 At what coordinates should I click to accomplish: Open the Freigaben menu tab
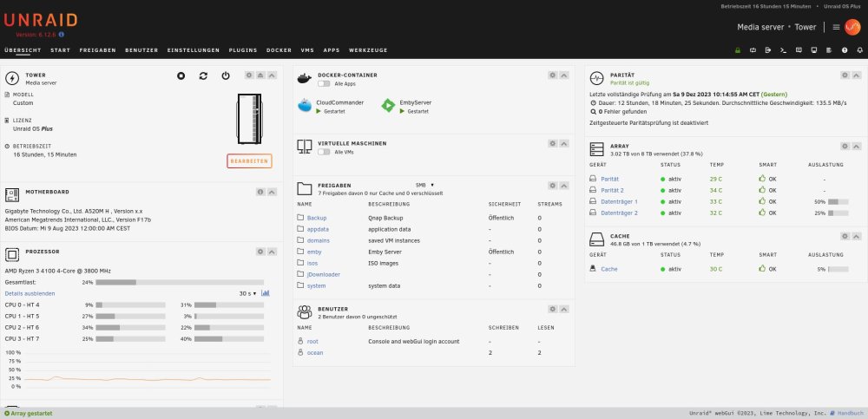point(97,50)
